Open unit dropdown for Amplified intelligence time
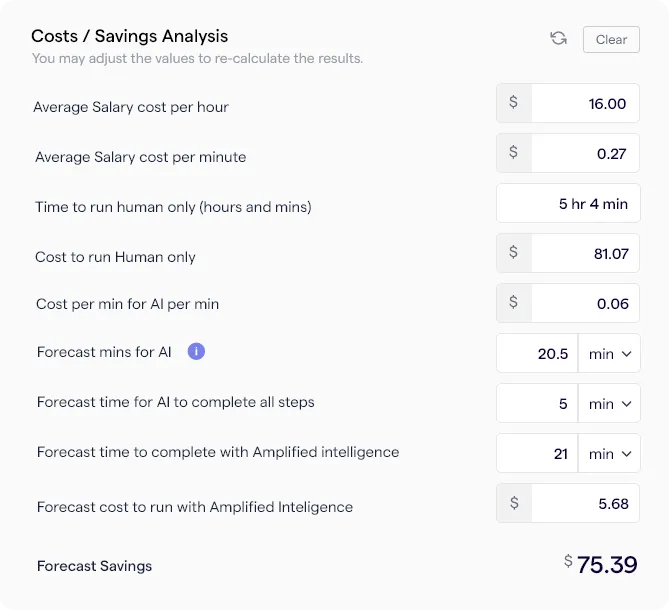The image size is (669, 610). [609, 453]
